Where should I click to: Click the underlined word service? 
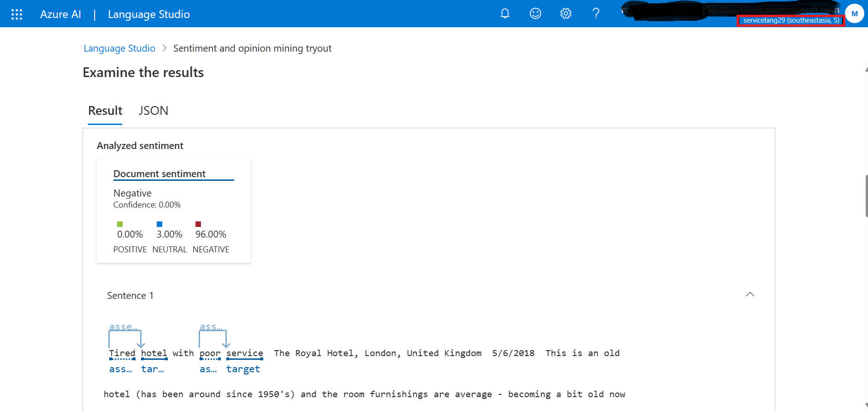coord(245,353)
